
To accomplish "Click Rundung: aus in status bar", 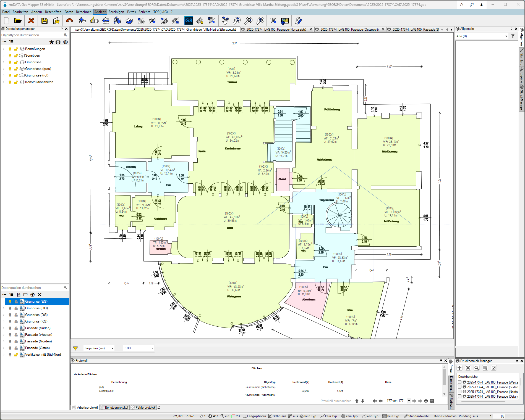I will pos(468,416).
